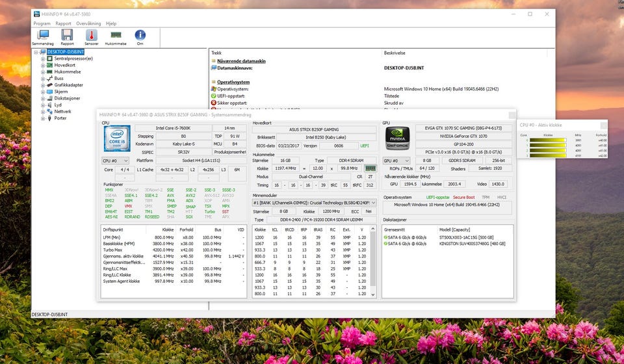Click the Sentralprosessor chip icon in tree
624x364 pixels.
pyautogui.click(x=49, y=58)
